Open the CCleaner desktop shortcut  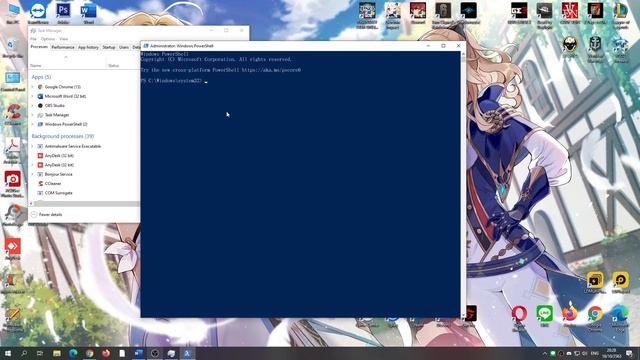tap(13, 114)
